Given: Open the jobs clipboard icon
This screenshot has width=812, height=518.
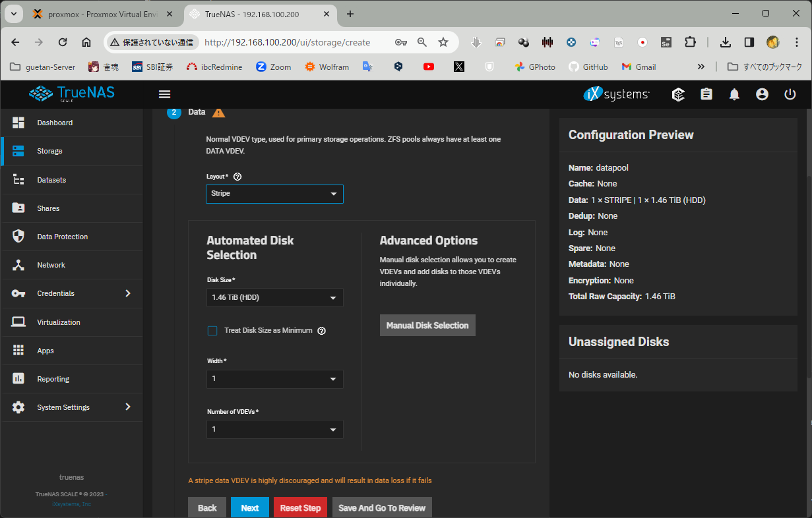Looking at the screenshot, I should click(706, 94).
